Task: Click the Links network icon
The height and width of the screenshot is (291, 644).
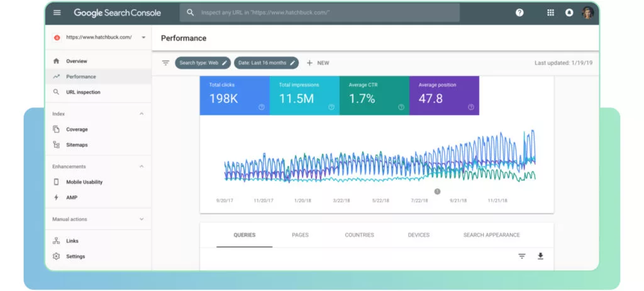Action: click(56, 241)
